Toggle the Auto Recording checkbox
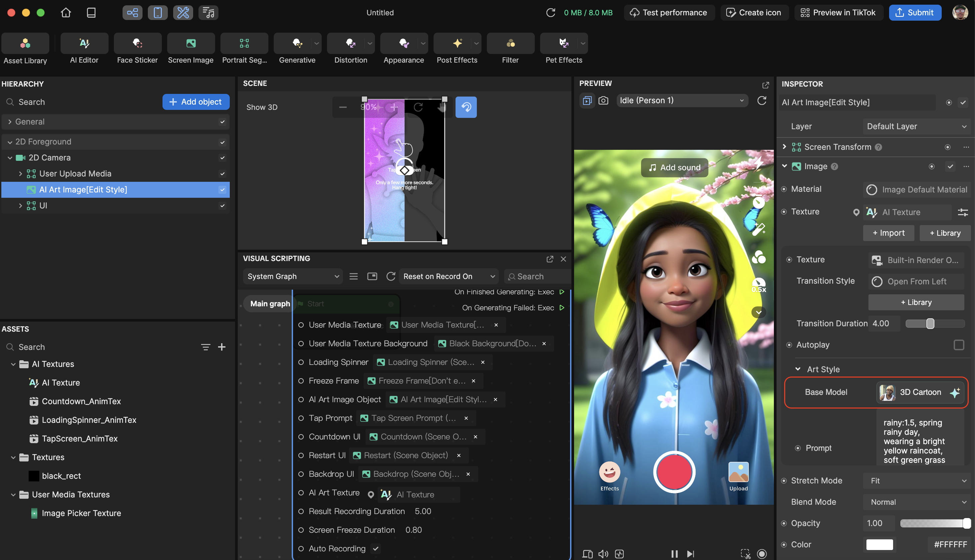The width and height of the screenshot is (975, 560). tap(376, 549)
